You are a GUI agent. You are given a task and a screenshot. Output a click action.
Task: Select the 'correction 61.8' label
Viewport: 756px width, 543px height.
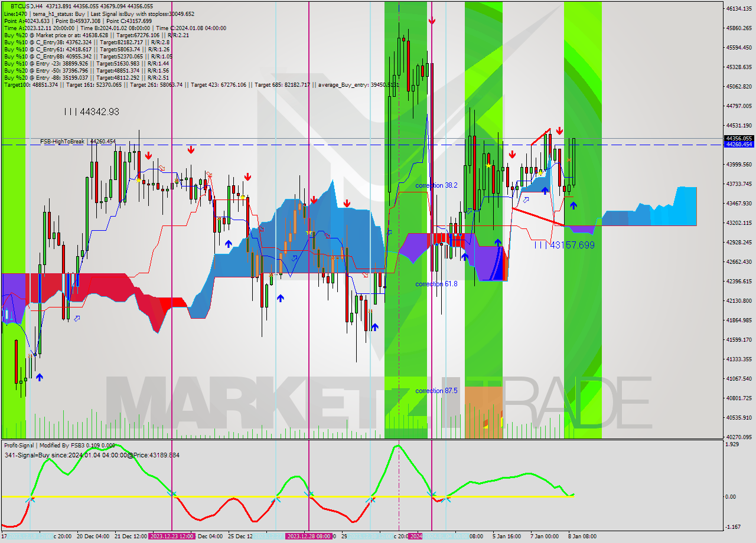436,284
